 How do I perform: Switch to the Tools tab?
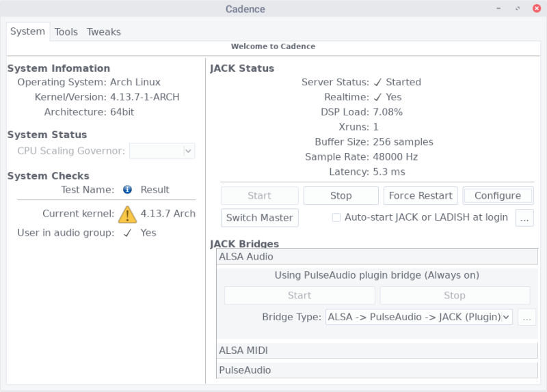(x=66, y=32)
